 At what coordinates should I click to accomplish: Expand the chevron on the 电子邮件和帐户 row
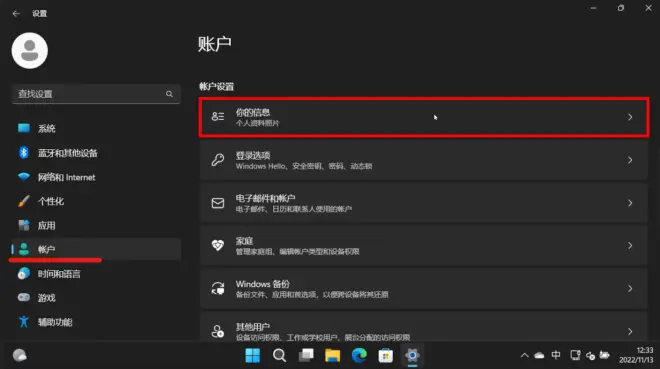(x=630, y=203)
